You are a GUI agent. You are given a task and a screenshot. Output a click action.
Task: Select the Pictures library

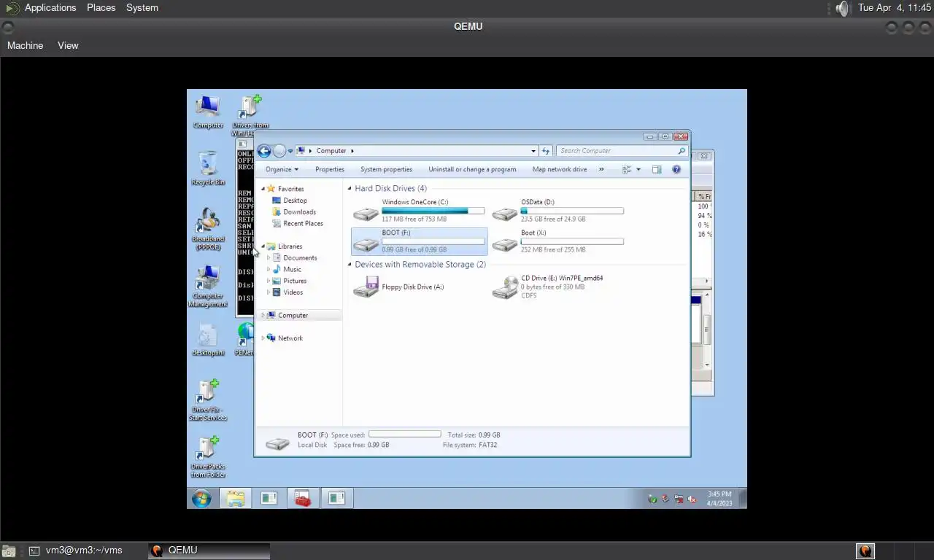(290, 281)
